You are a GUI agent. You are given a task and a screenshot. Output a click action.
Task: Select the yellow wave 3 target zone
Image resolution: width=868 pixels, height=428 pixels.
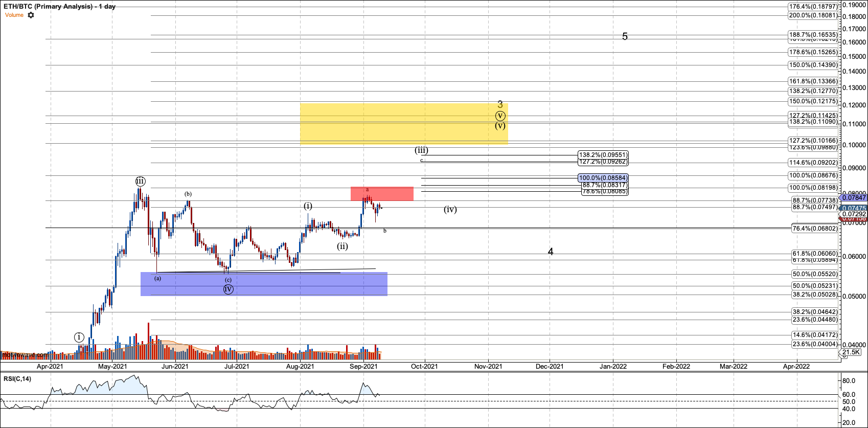[404, 123]
